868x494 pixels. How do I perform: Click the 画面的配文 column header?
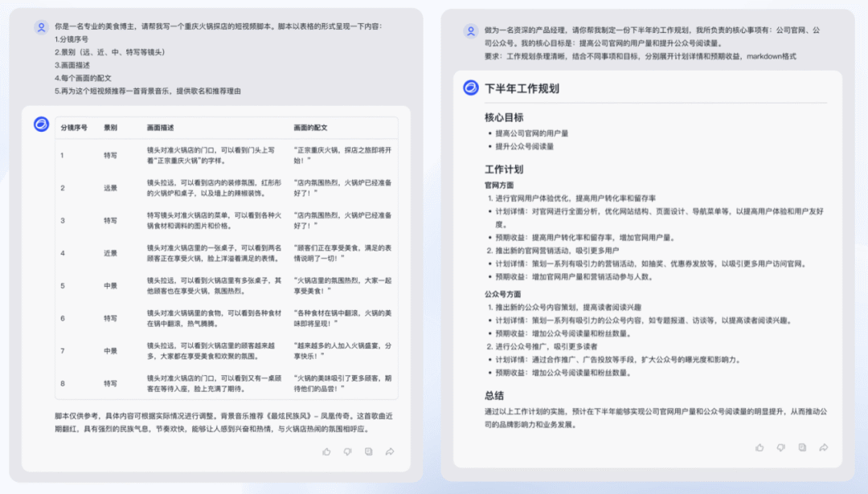(x=310, y=128)
